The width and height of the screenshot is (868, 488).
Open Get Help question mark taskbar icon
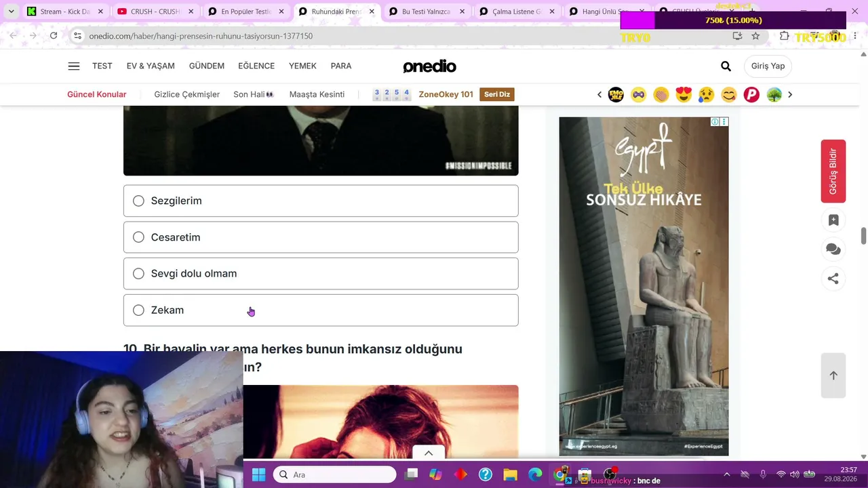click(x=486, y=474)
